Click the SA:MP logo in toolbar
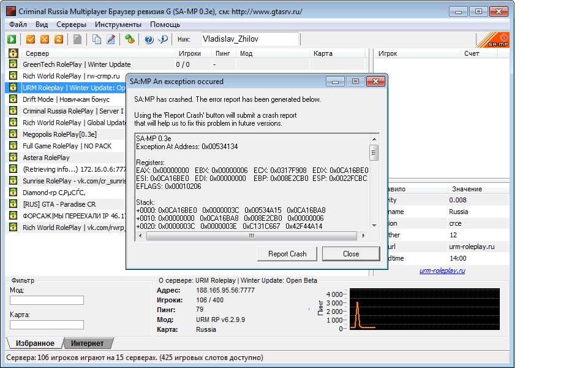This screenshot has height=368, width=588. (x=492, y=40)
